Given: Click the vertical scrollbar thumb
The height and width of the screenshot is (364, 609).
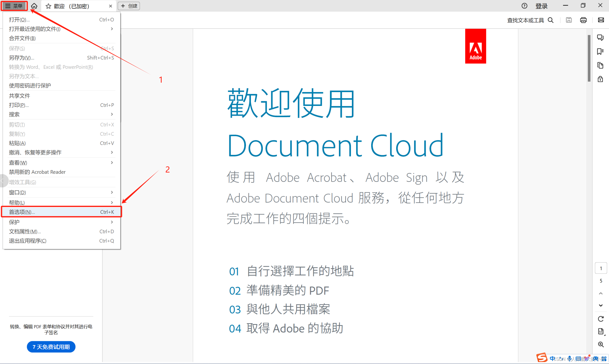Looking at the screenshot, I should pos(589,58).
